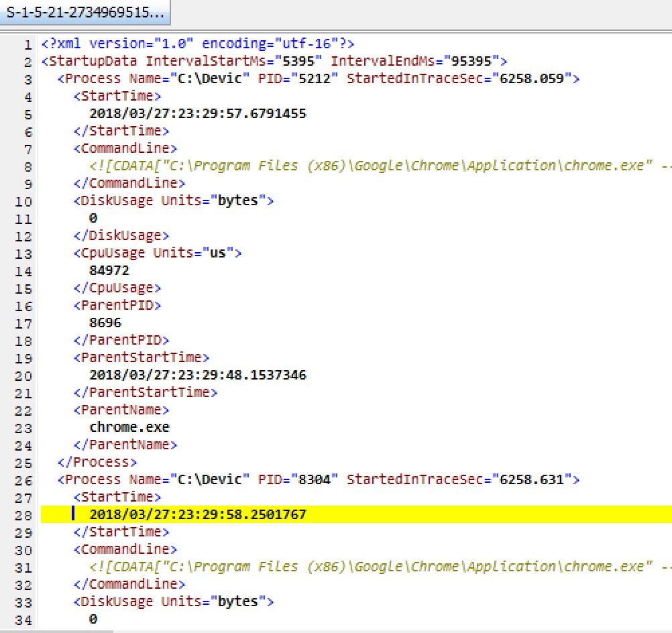Click the ParentPID opening tag on line 16
This screenshot has width=672, height=633.
point(117,305)
